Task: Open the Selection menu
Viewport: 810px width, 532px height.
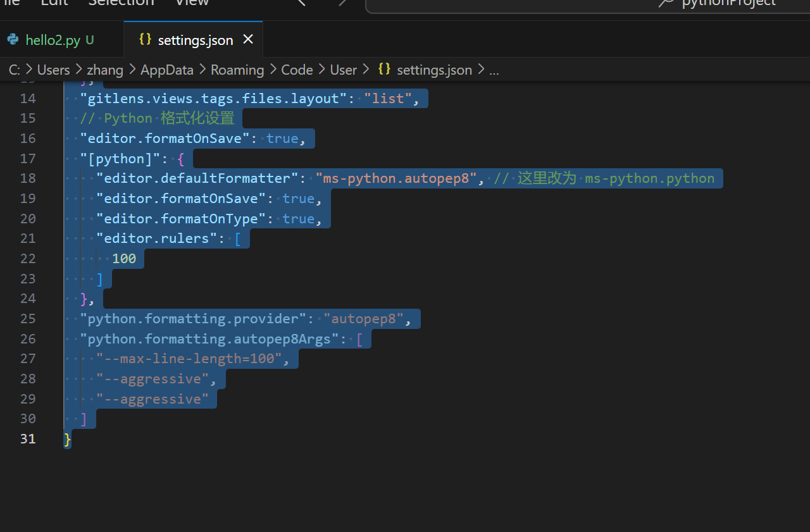Action: pyautogui.click(x=121, y=3)
